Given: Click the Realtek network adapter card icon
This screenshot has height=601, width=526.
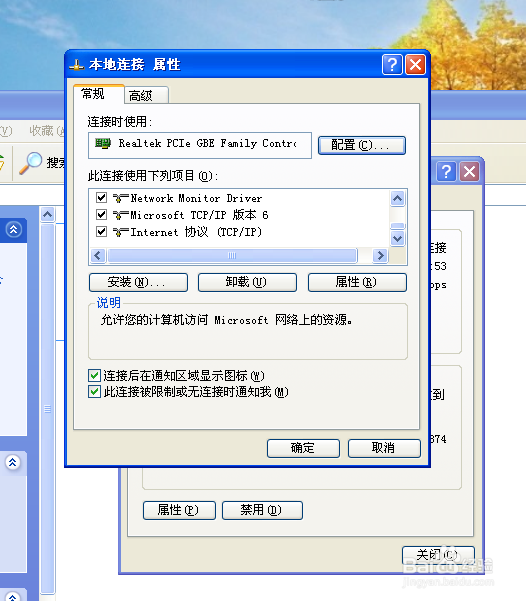Looking at the screenshot, I should click(x=103, y=143).
